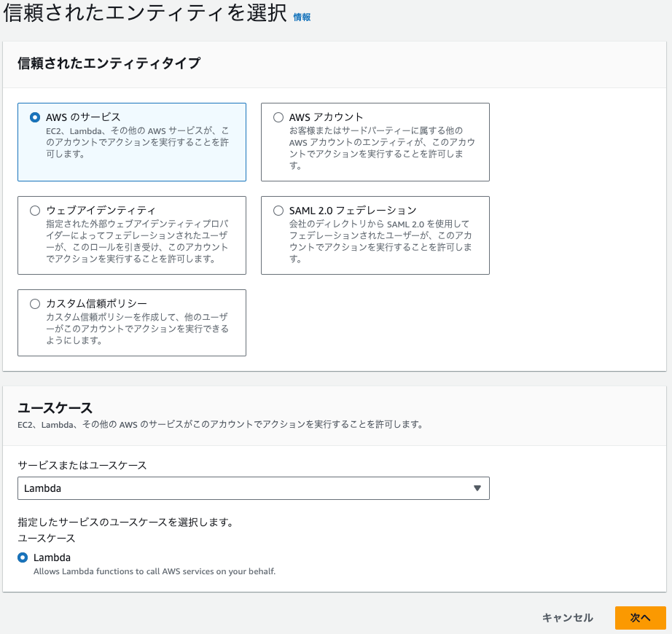Select the カスタム信頼ポリシー radio button
Image resolution: width=672 pixels, height=634 pixels.
point(35,304)
